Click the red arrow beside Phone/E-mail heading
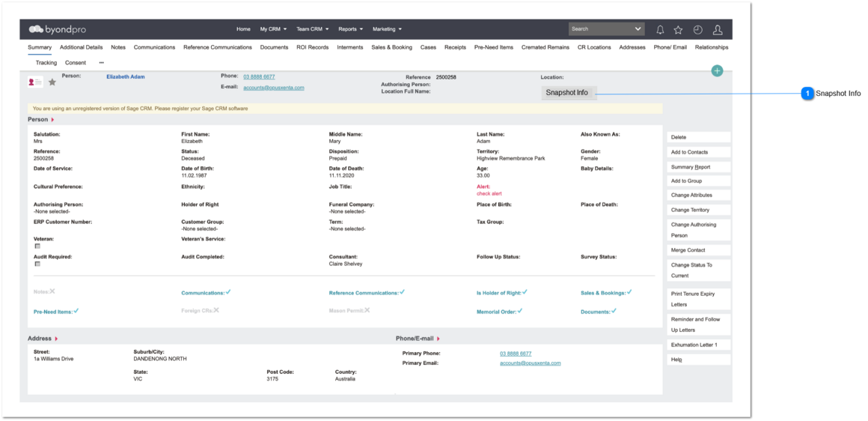 coord(438,339)
